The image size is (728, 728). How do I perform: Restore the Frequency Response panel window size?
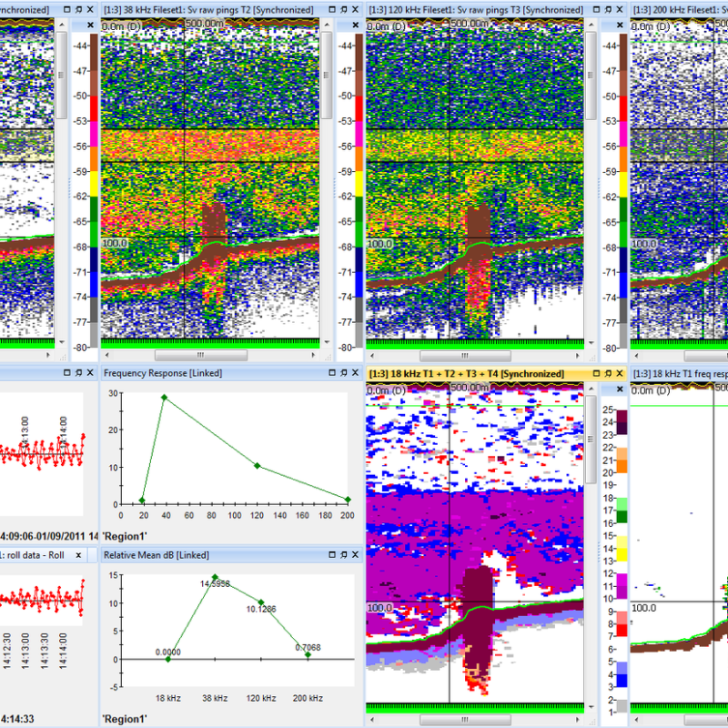pos(332,373)
